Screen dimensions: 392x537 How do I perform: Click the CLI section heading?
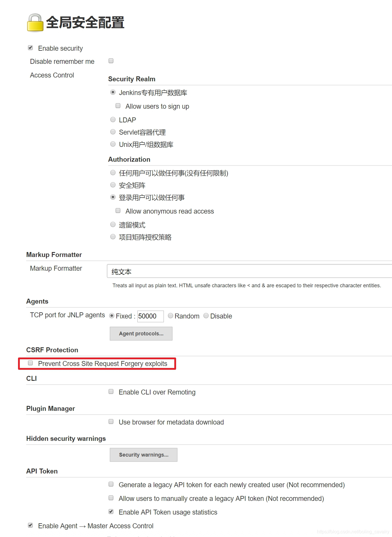31,378
